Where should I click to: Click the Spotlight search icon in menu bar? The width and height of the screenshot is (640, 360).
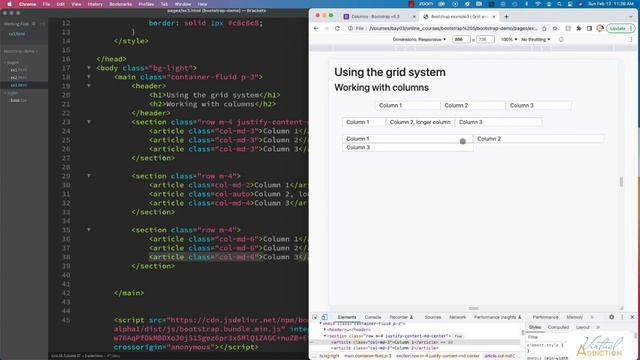(x=559, y=4)
